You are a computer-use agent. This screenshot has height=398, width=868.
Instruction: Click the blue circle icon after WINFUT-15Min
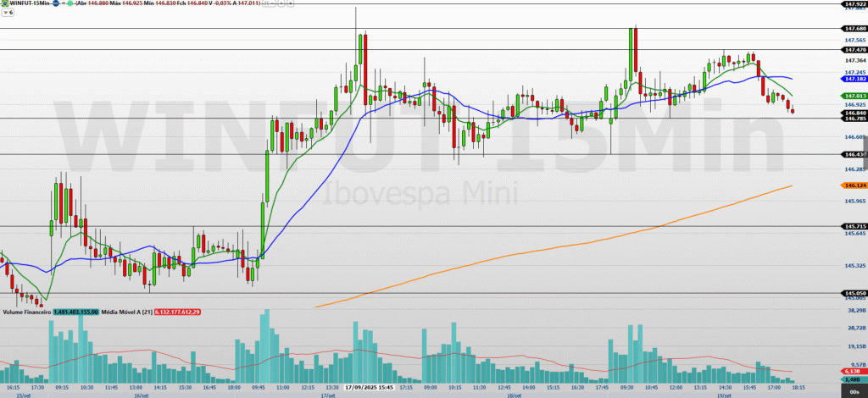[55, 3]
